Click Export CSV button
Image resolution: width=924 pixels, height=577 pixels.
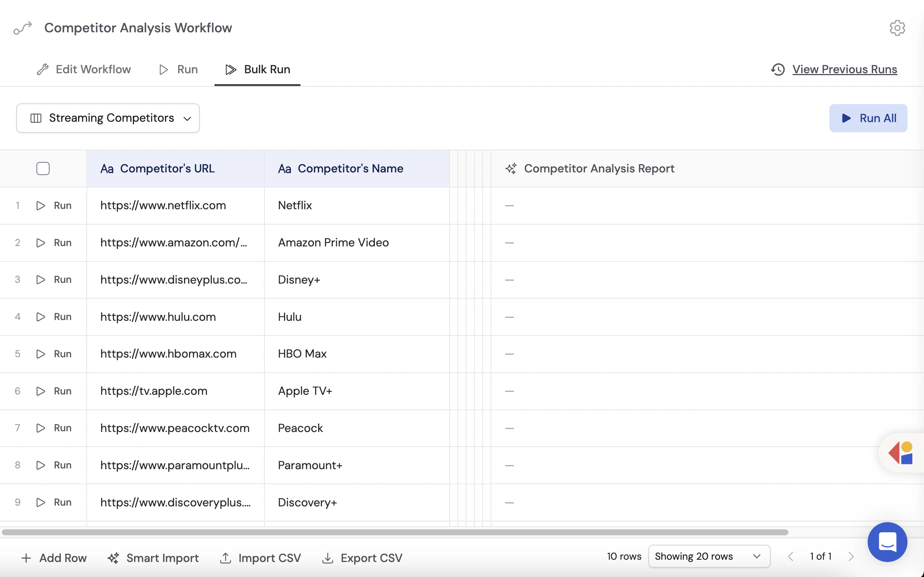[x=362, y=558]
